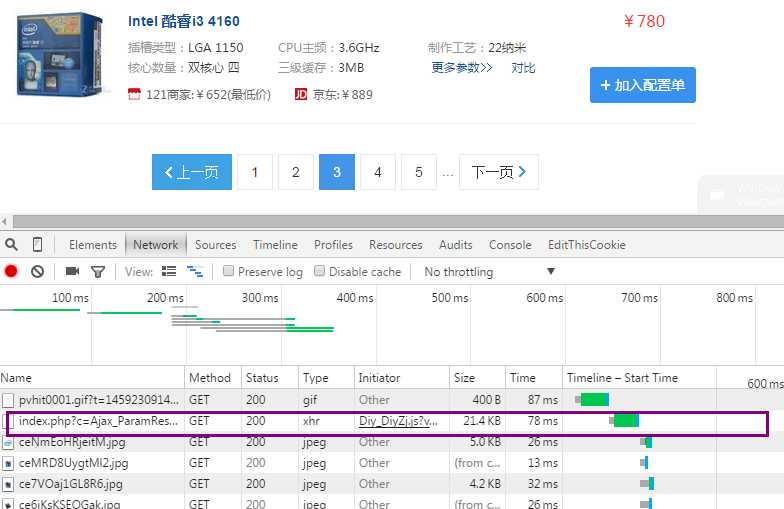
Task: Click the image icon of ceMRD8UygtMI2.jpg row
Action: (x=8, y=464)
